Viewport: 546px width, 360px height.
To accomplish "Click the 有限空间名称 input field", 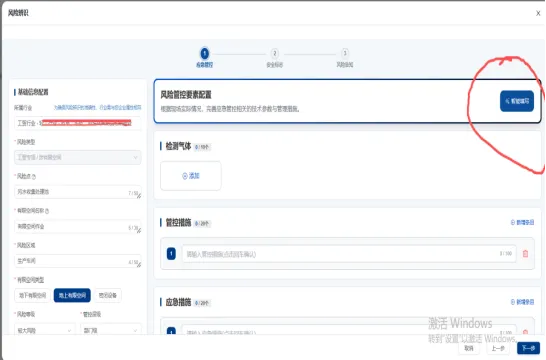I will point(78,227).
